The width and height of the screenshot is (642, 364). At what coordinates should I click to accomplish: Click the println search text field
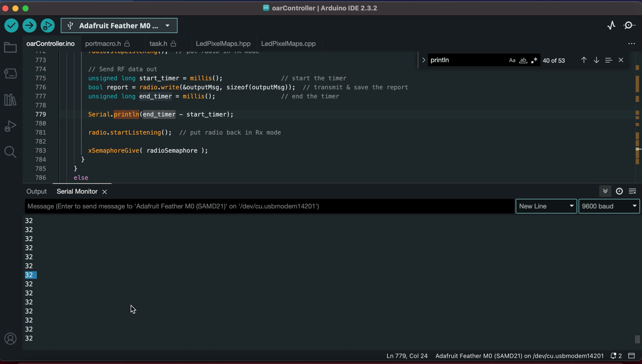tap(467, 60)
